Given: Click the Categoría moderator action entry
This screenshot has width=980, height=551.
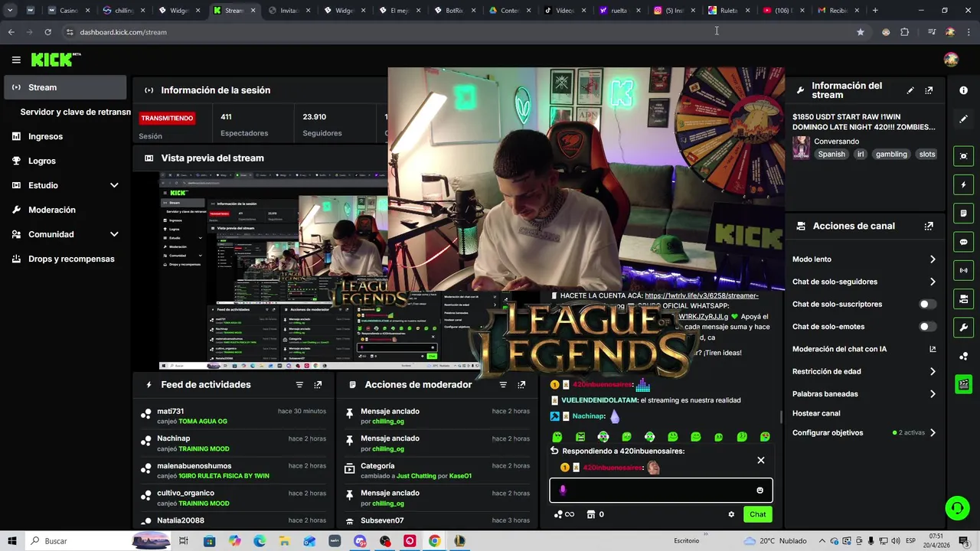Looking at the screenshot, I should (436, 471).
